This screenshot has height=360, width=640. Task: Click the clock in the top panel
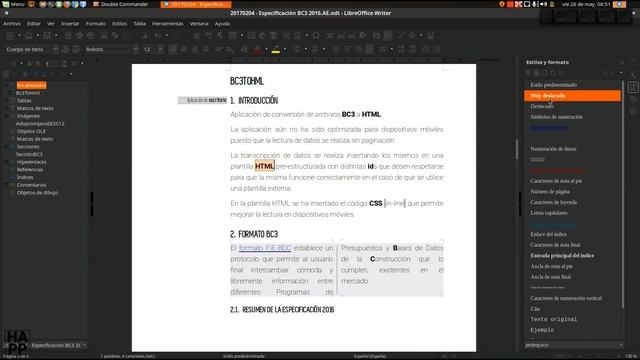[586, 4]
